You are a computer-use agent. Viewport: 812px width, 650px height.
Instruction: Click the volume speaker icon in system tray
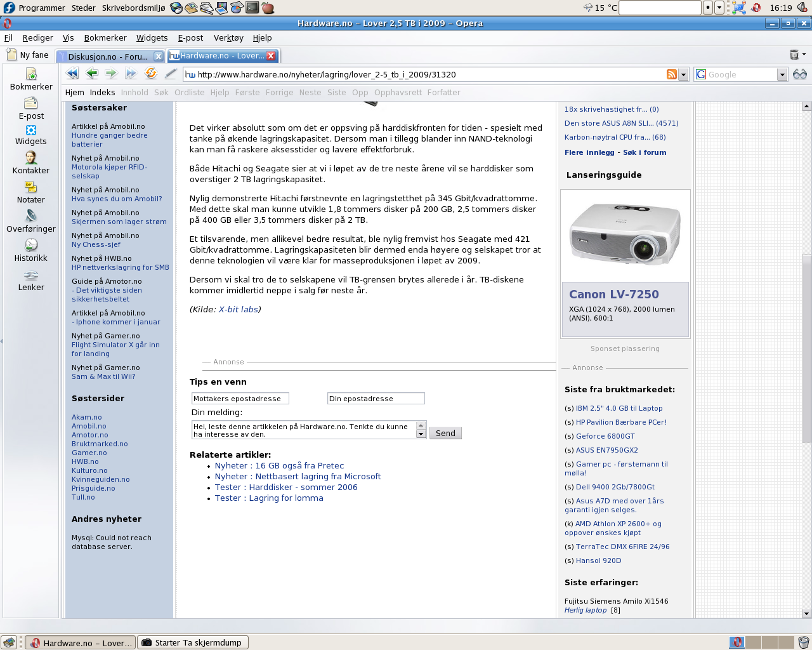802,8
